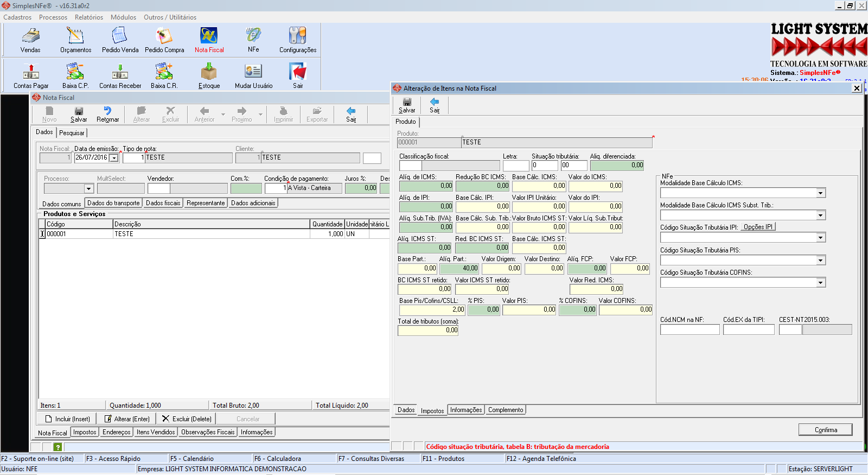Screen dimensions: 868x475
Task: Click Sair in Alteração de Itens window
Action: 435,105
